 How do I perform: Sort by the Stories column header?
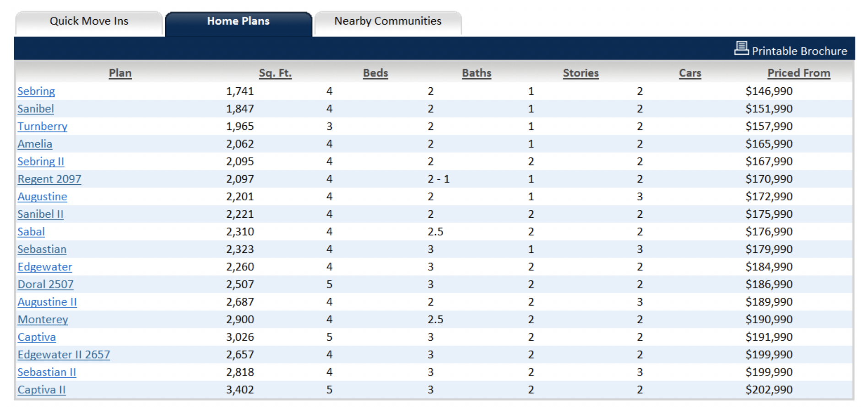(580, 73)
